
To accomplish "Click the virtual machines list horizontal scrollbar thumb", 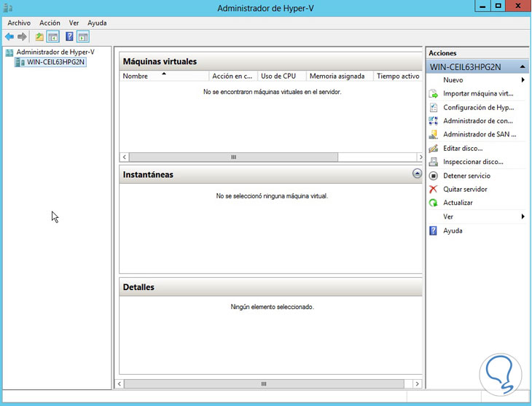I will coord(233,157).
